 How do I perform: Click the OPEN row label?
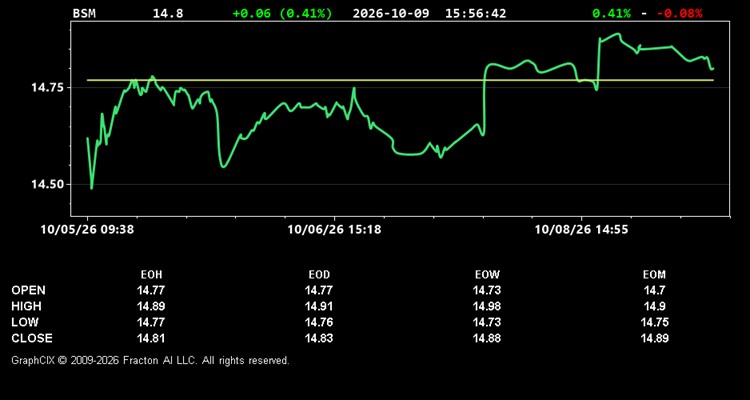(x=29, y=290)
